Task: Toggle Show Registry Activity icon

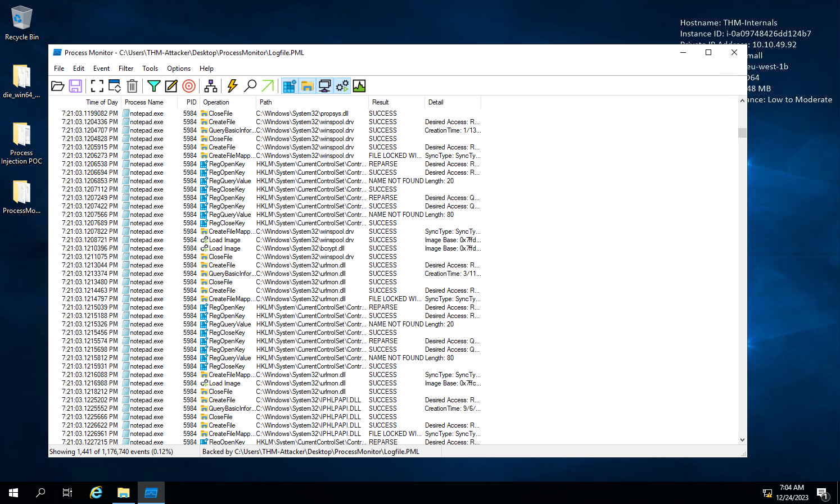Action: click(x=290, y=86)
